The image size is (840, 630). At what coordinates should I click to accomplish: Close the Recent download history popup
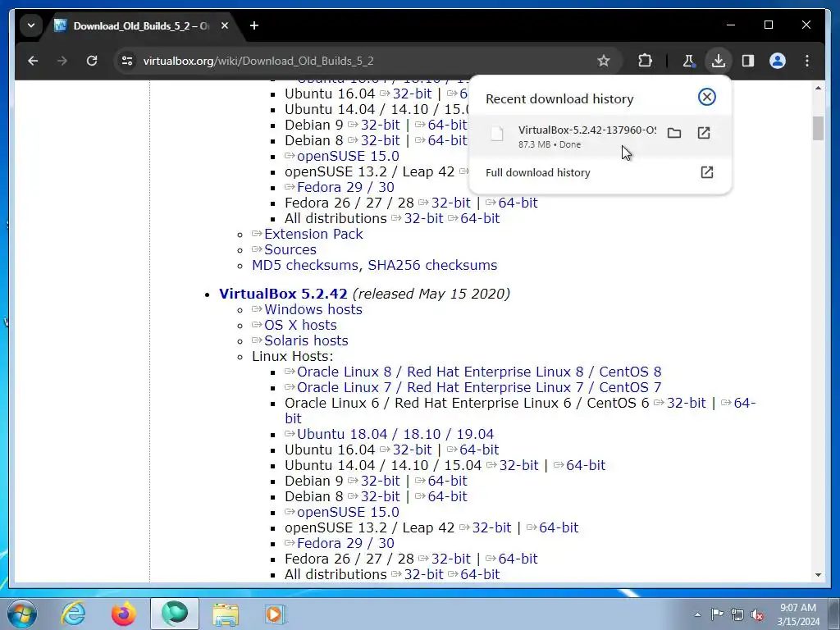[x=706, y=97]
